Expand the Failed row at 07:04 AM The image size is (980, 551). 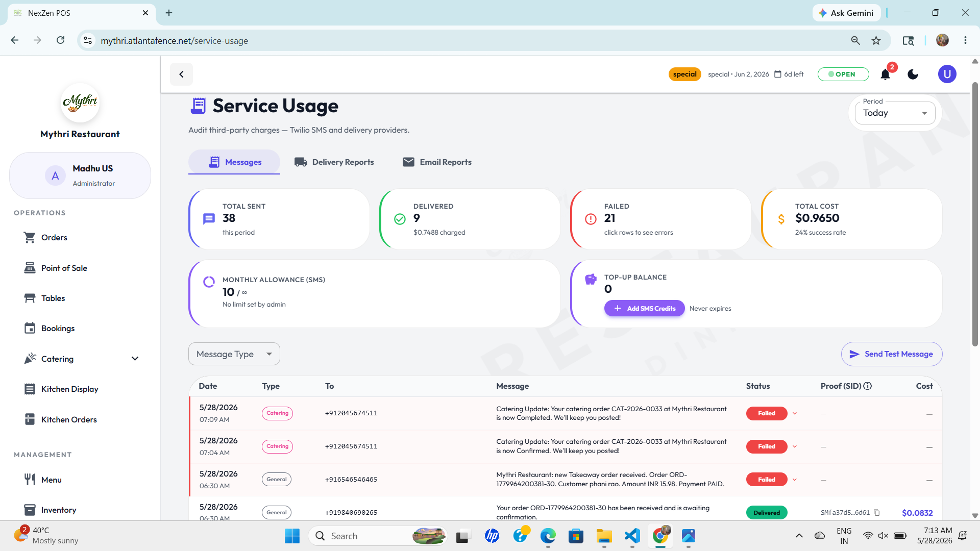[795, 446]
